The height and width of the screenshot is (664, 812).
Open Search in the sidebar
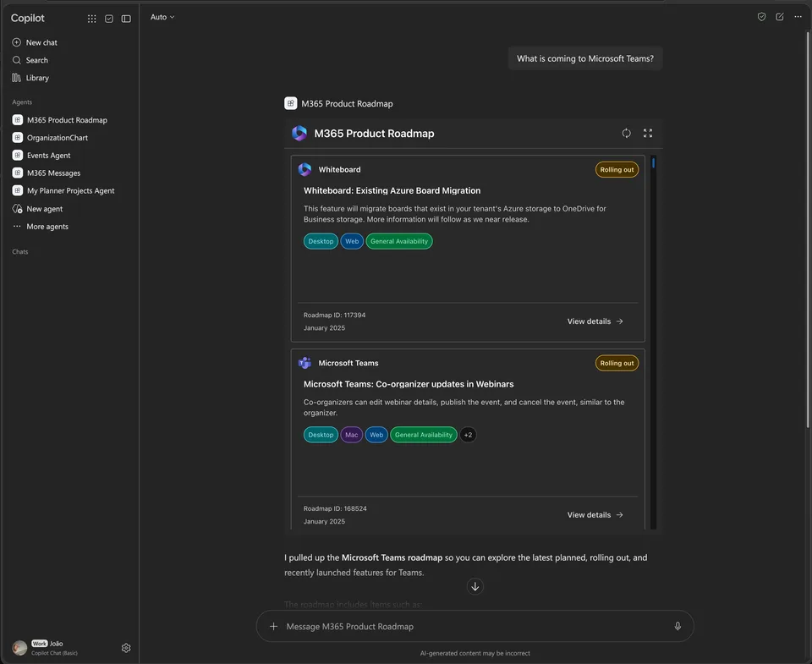(30, 60)
